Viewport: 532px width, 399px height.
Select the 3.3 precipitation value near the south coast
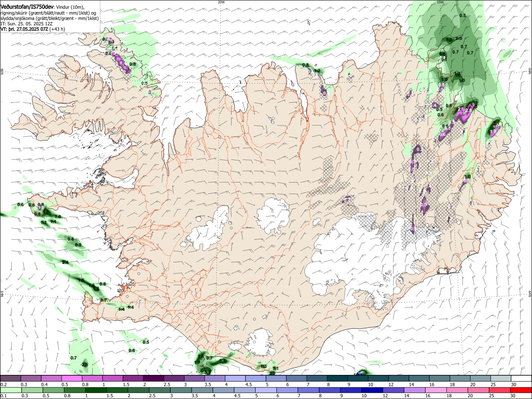207,372
